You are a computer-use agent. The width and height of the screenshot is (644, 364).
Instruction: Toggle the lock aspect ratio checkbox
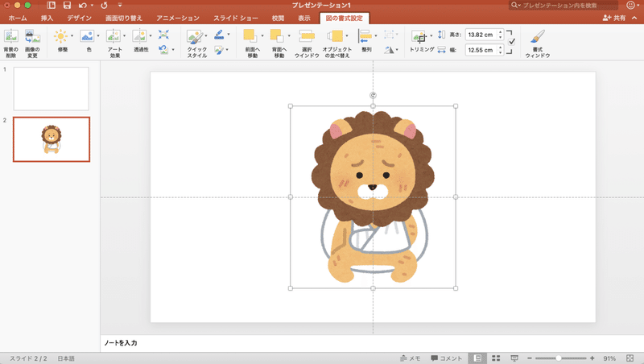[x=512, y=42]
